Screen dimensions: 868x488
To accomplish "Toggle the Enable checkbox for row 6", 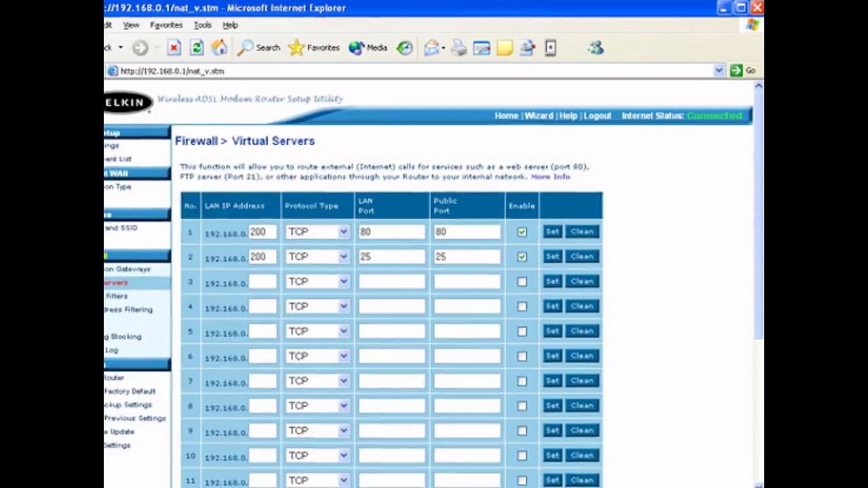I will point(521,356).
